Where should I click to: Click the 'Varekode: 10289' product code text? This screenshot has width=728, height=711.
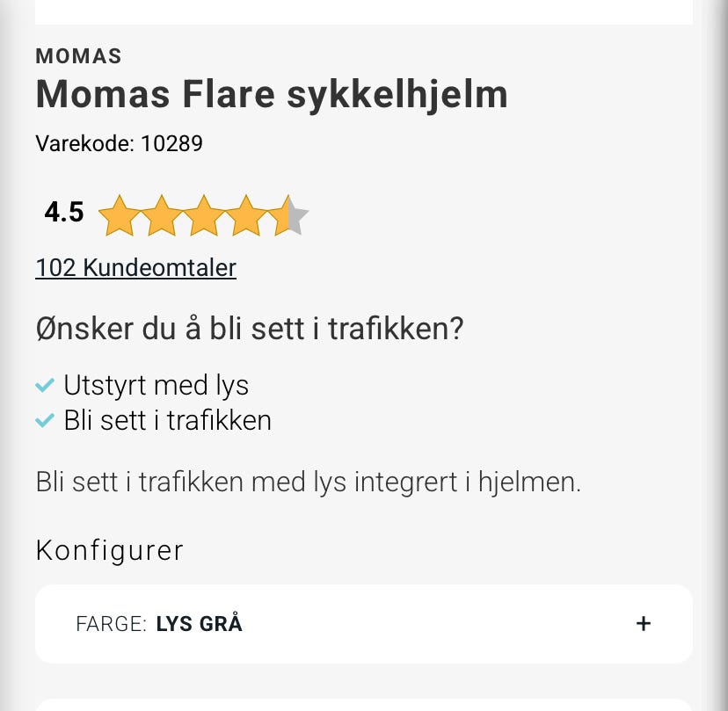point(119,143)
